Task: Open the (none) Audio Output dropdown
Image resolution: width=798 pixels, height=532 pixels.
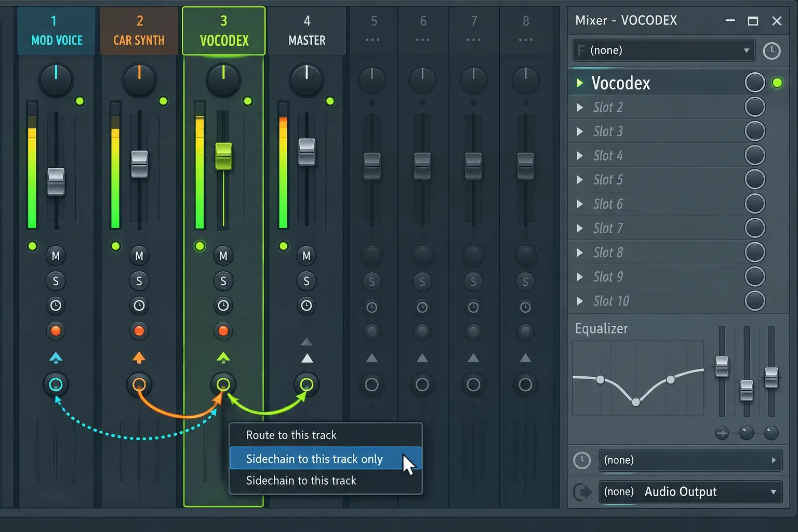Action: [690, 491]
